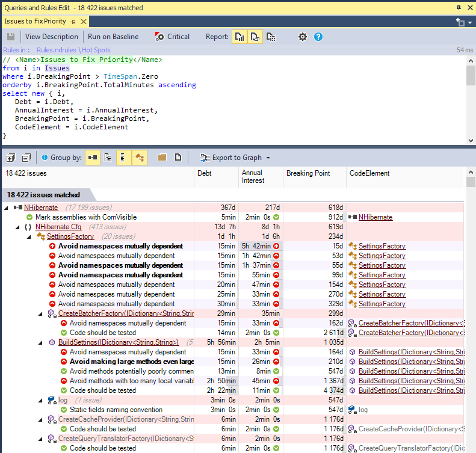The height and width of the screenshot is (453, 476).
Task: Click the panel pin icon in title bar
Action: [x=459, y=8]
